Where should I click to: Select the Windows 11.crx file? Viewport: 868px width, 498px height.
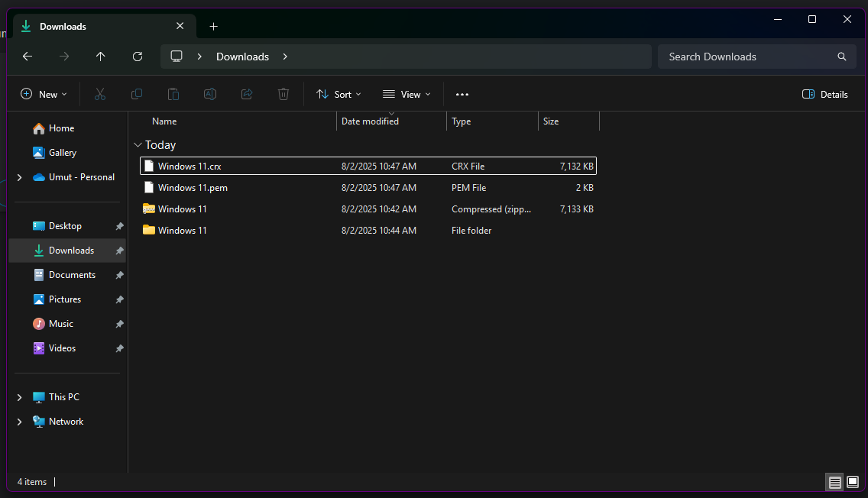368,166
